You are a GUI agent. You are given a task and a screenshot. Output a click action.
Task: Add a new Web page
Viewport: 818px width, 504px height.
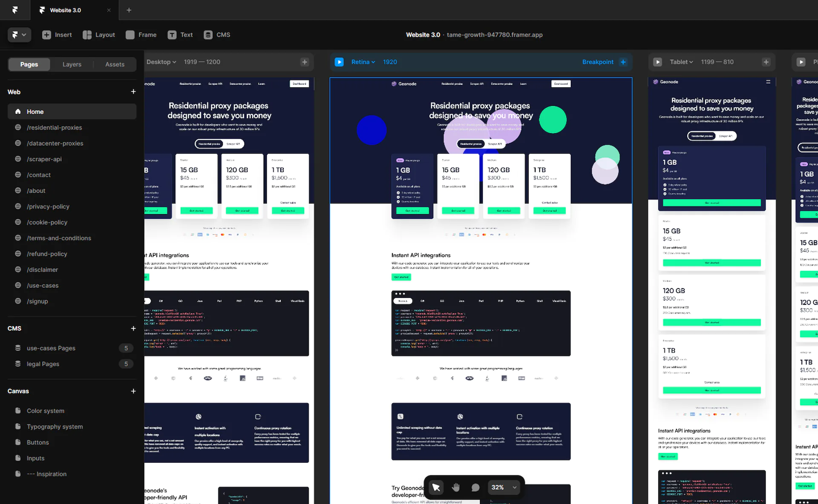pos(133,92)
